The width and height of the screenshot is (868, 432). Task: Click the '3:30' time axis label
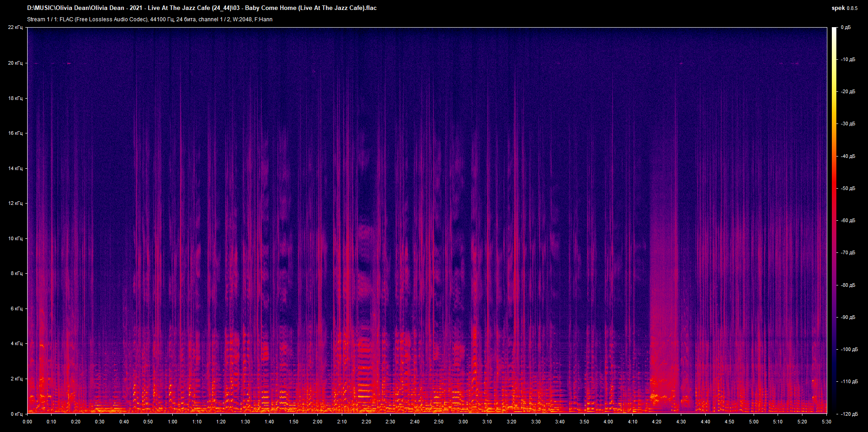click(536, 422)
